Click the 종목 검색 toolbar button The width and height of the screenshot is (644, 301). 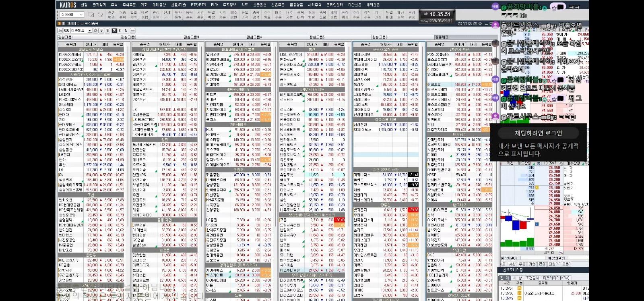[x=256, y=15]
